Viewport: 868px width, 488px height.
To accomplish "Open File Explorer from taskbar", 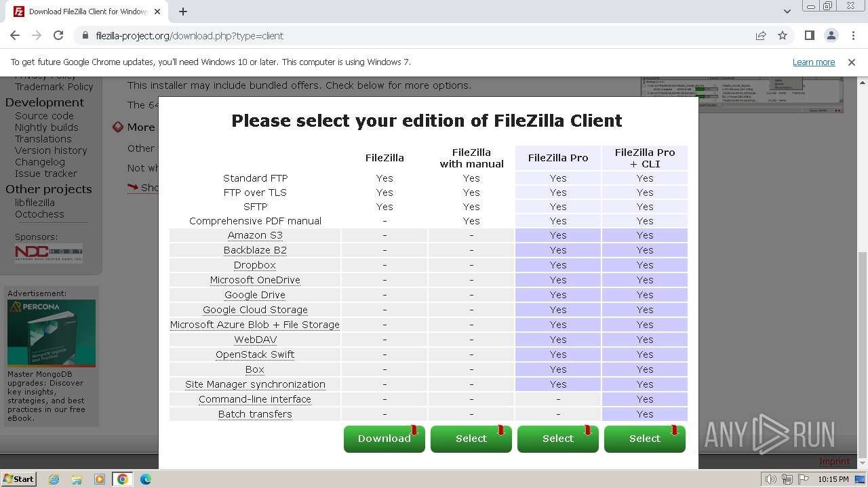I will pyautogui.click(x=77, y=479).
